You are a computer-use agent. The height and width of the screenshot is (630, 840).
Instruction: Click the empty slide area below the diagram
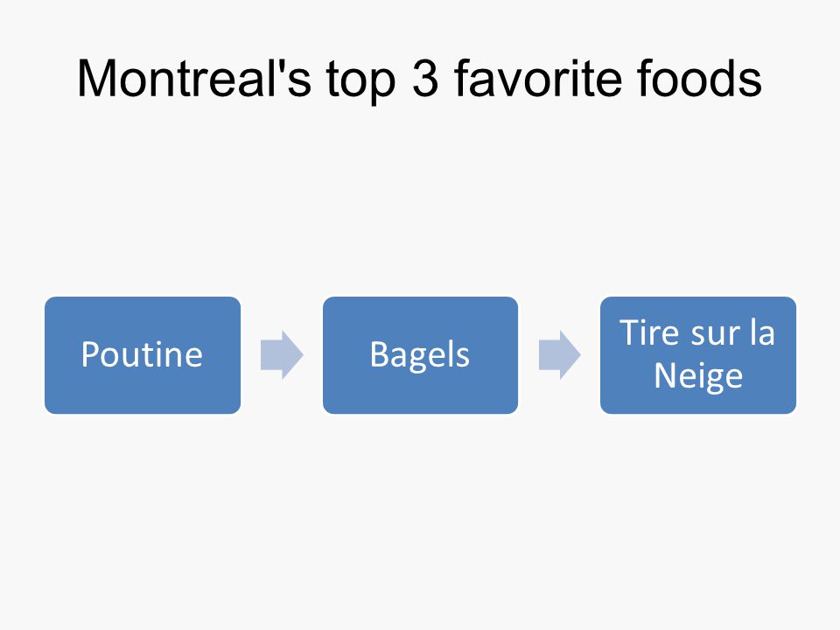point(420,514)
